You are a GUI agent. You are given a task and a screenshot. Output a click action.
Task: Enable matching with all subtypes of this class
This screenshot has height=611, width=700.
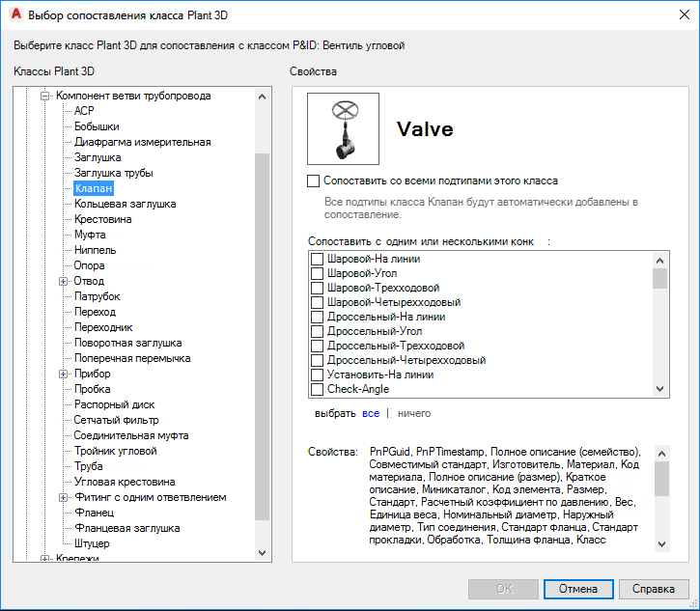314,181
